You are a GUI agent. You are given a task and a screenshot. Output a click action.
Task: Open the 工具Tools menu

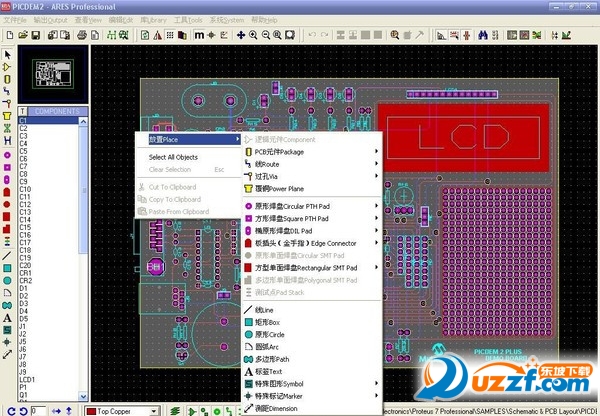[x=188, y=20]
